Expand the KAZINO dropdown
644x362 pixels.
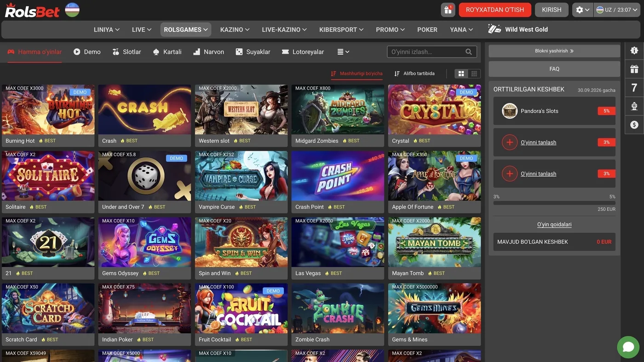point(235,29)
